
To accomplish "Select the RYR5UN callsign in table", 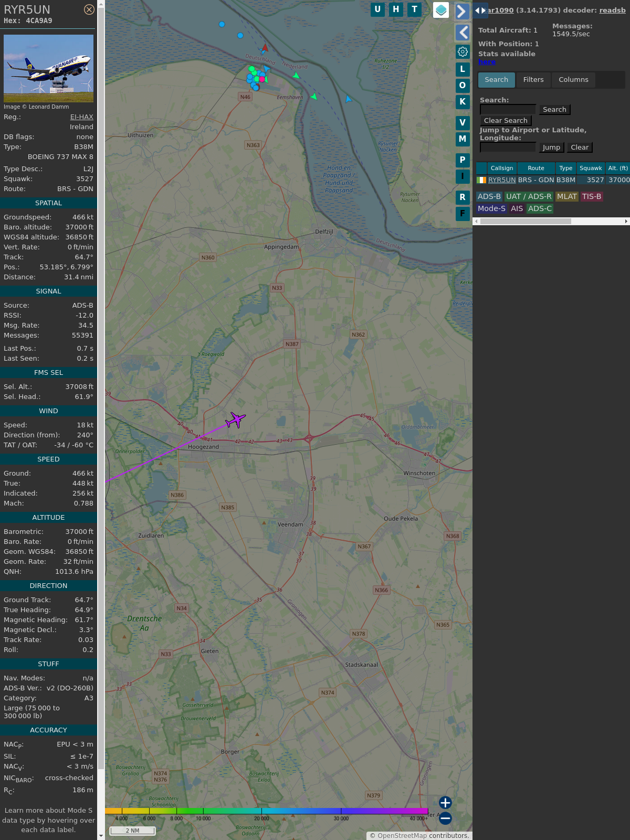I will click(502, 180).
